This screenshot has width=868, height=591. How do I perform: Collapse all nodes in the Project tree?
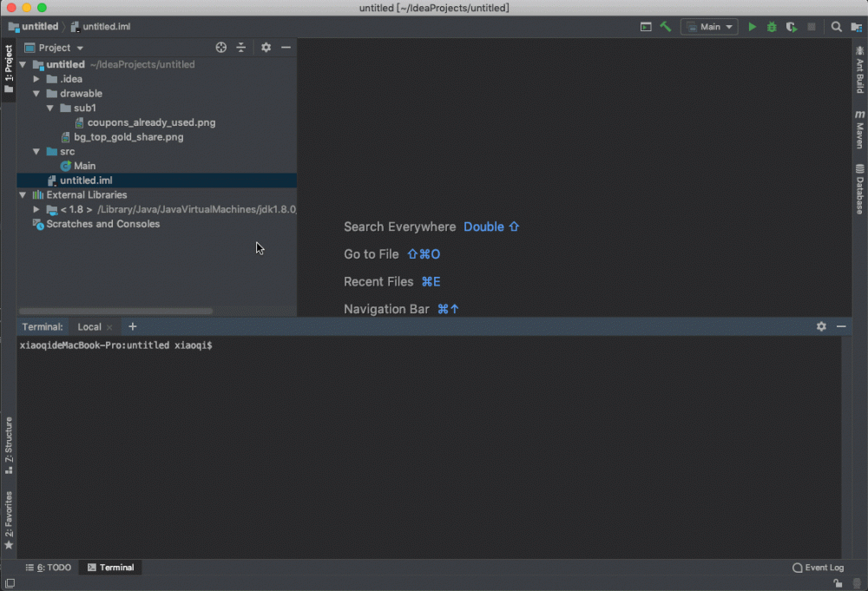(x=241, y=47)
